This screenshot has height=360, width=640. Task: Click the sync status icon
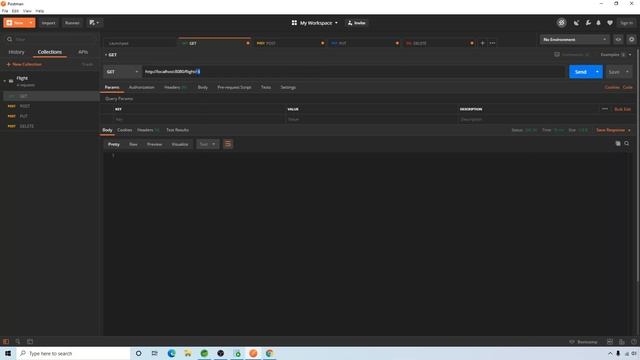tap(562, 23)
